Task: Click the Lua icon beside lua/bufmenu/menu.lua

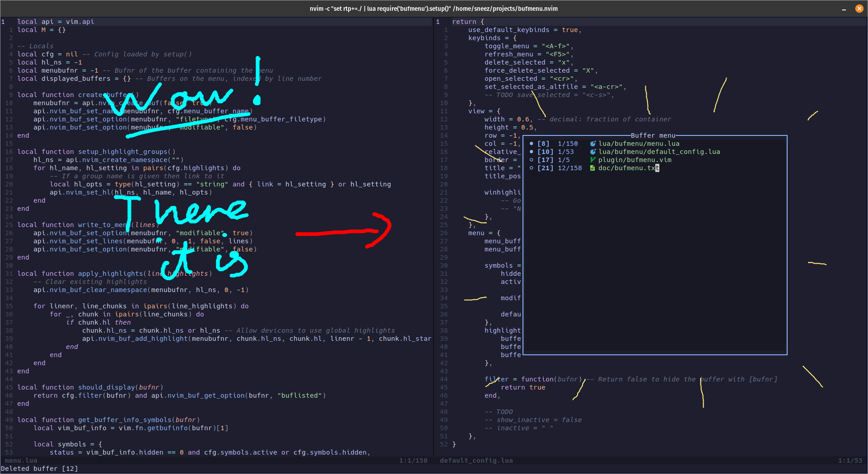Action: pyautogui.click(x=593, y=144)
